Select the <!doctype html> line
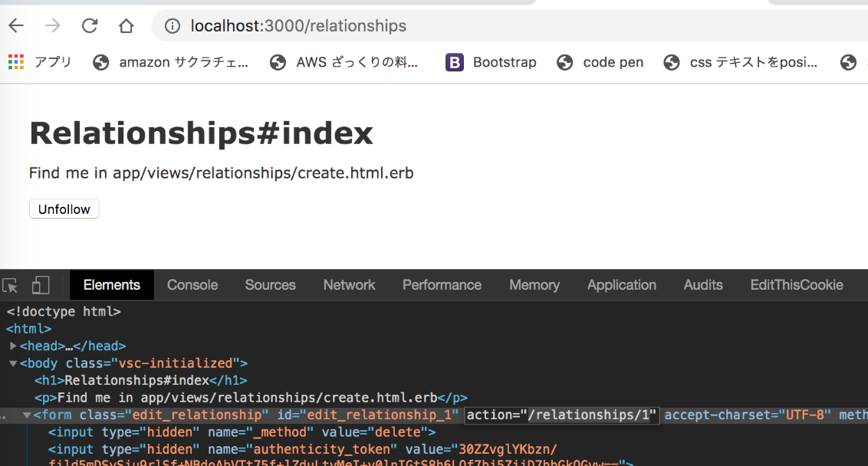 [x=64, y=312]
